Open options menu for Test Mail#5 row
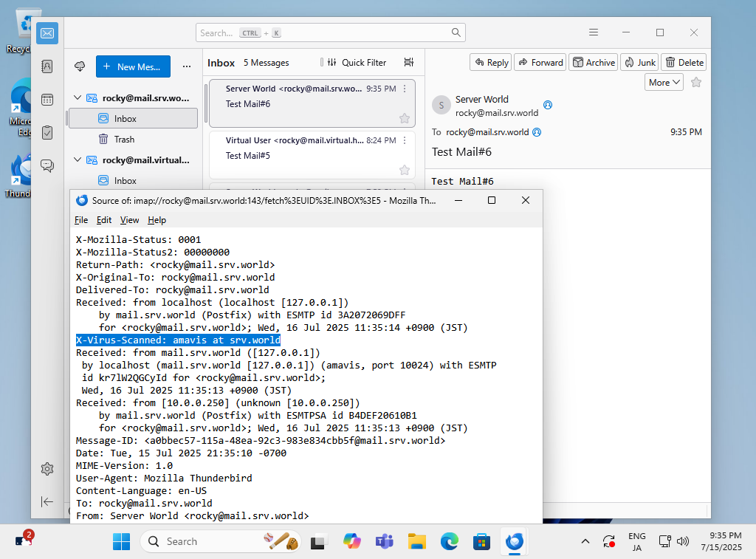 coord(405,140)
